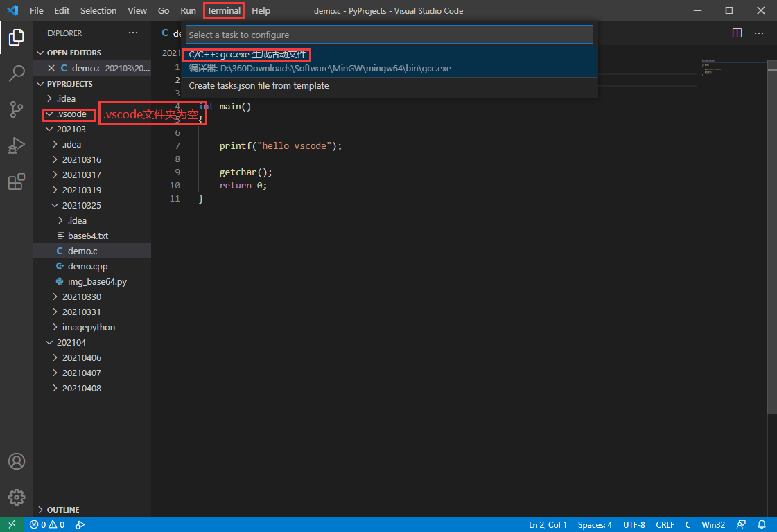Open the Help menu

[x=261, y=10]
